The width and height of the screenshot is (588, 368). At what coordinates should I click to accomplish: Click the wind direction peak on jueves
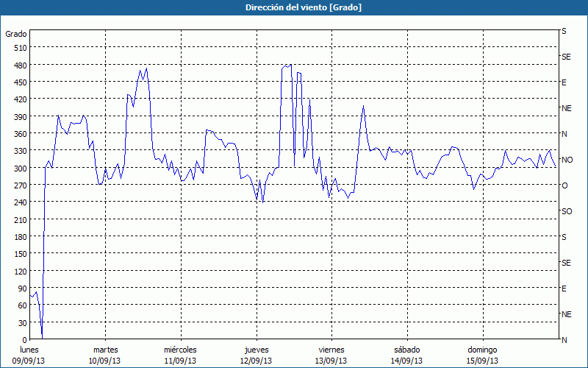290,65
